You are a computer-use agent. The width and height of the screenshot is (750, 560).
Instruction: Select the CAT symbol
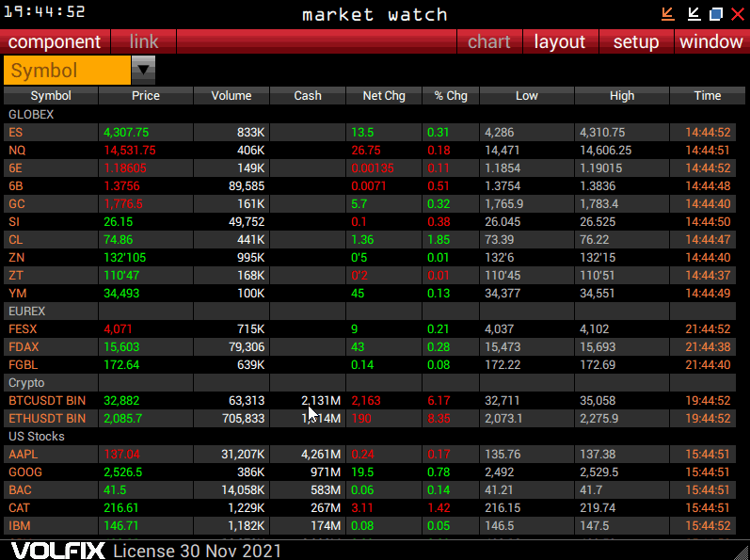pyautogui.click(x=19, y=508)
